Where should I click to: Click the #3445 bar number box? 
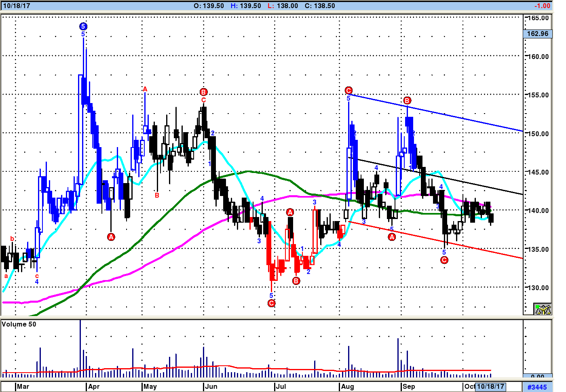pos(537,387)
